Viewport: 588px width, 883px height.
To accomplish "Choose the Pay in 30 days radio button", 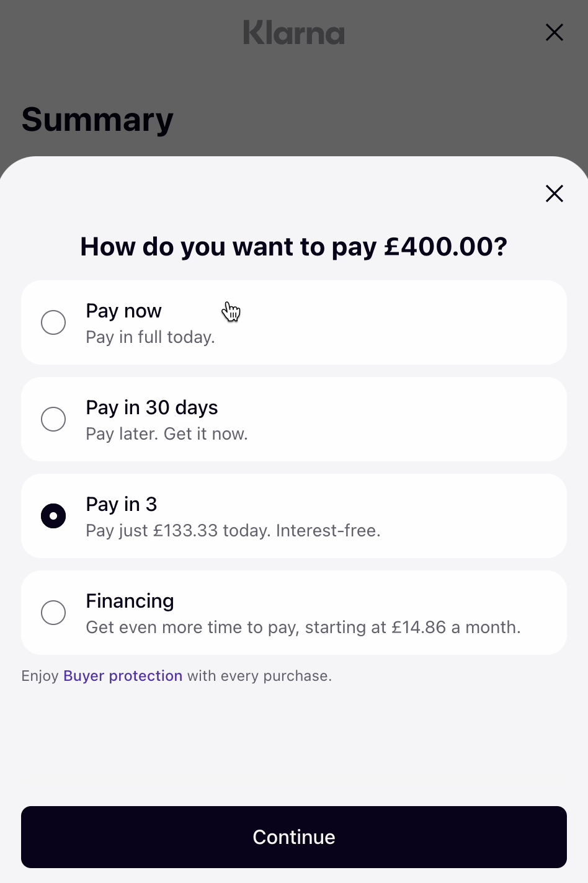I will coord(53,419).
